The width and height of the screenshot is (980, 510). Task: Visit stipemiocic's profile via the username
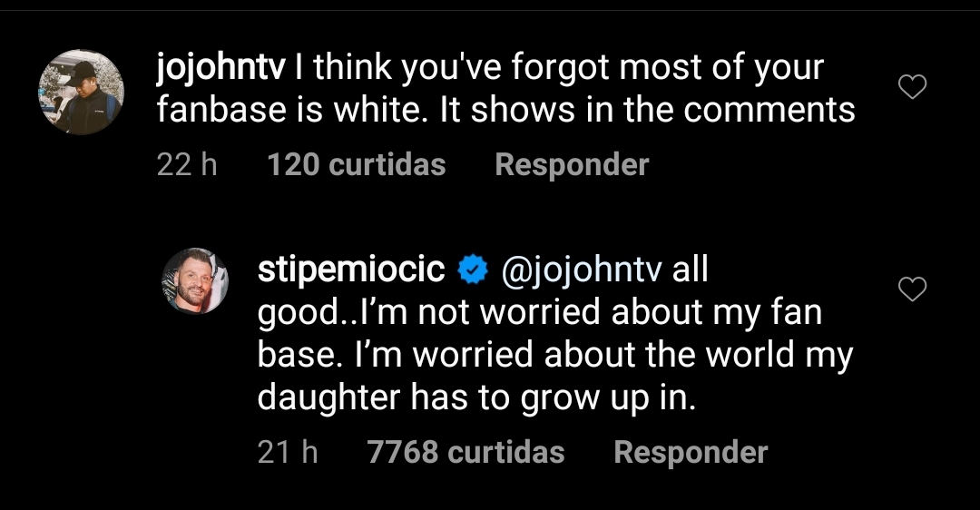(x=351, y=270)
